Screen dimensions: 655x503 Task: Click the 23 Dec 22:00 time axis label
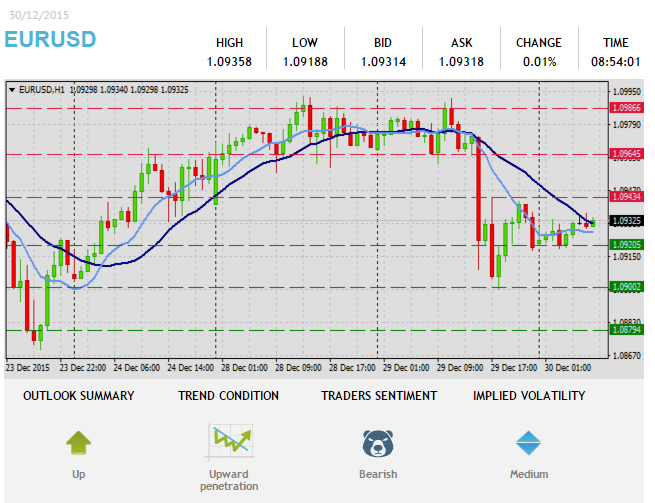click(x=83, y=368)
